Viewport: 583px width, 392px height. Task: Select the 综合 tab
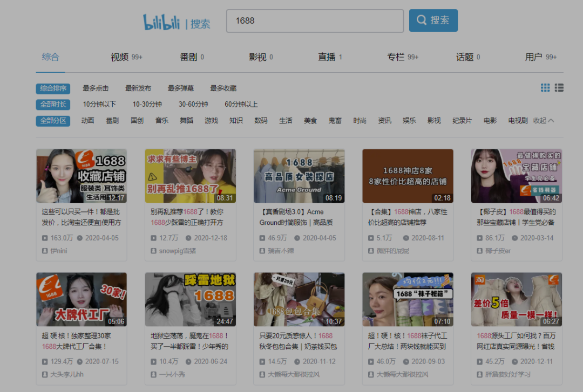pyautogui.click(x=51, y=57)
